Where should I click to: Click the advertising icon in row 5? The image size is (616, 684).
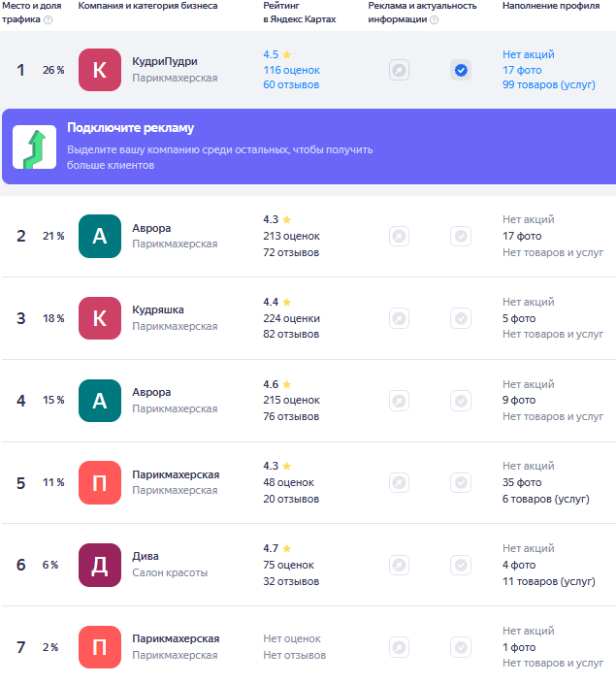(x=399, y=483)
